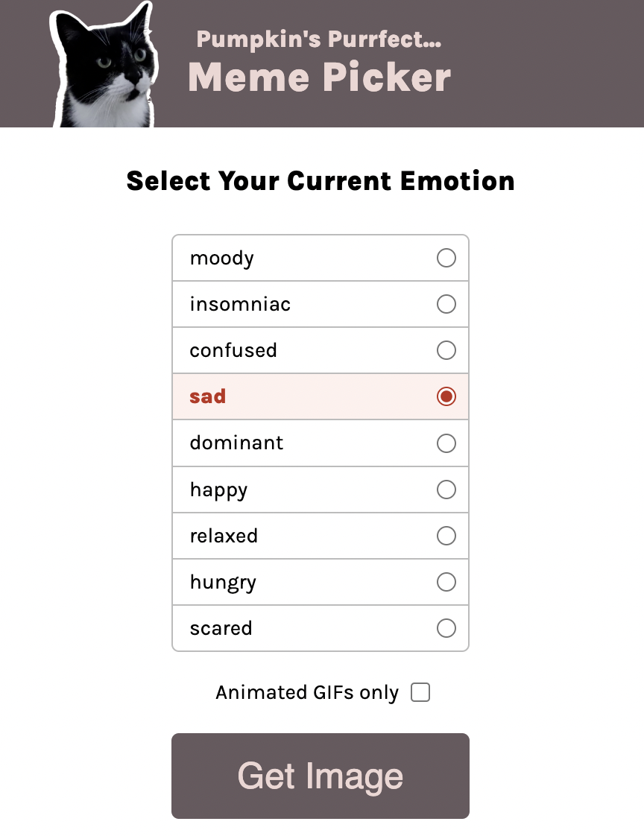Click the highlighted sad label text
Screen dimensions: 644x836
click(207, 396)
